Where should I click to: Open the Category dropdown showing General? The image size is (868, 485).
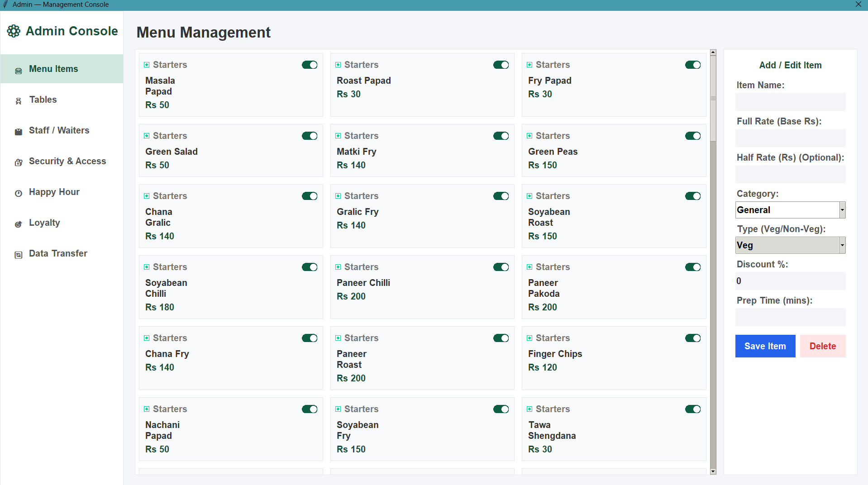pos(790,210)
